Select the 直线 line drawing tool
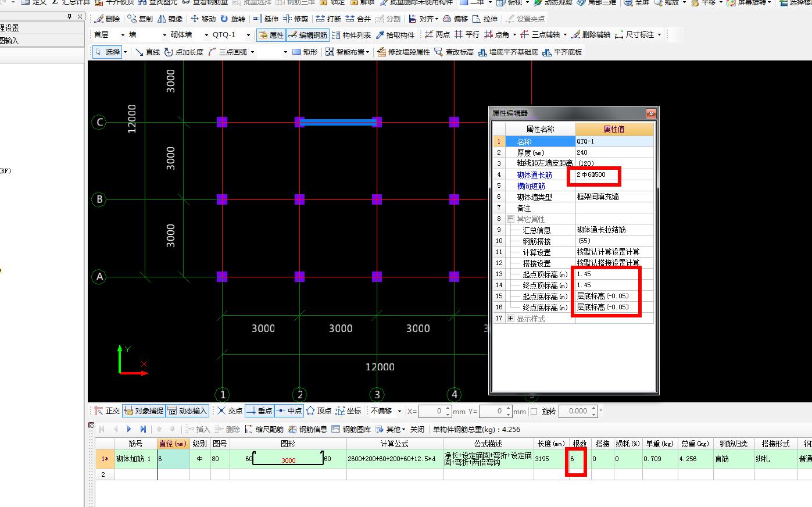 tap(148, 52)
